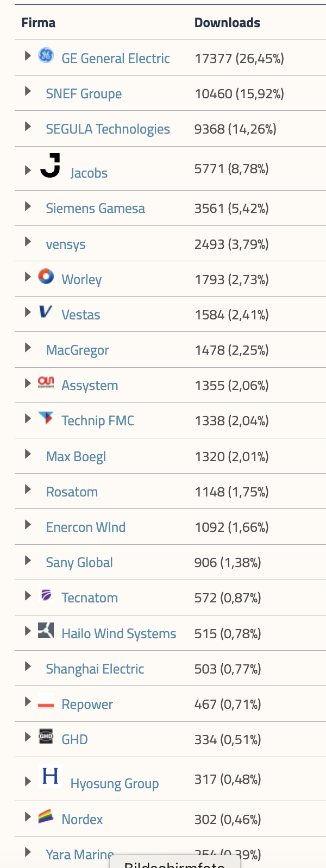Open the Sany Global link

point(79,563)
